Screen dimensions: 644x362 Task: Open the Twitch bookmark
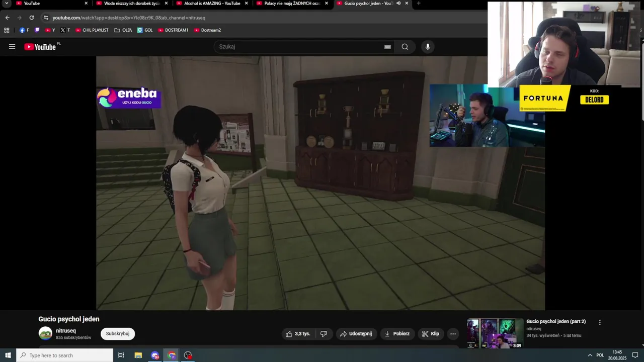click(x=37, y=30)
